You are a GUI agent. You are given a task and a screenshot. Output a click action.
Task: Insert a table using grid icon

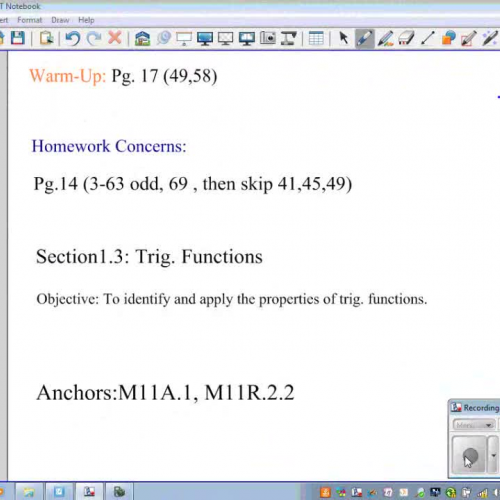(x=316, y=38)
